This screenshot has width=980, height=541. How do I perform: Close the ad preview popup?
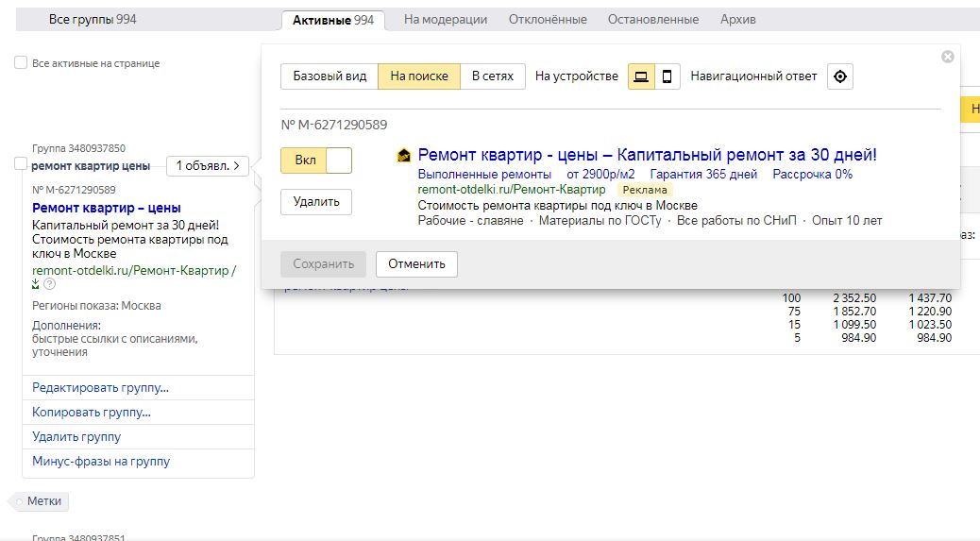tap(948, 57)
